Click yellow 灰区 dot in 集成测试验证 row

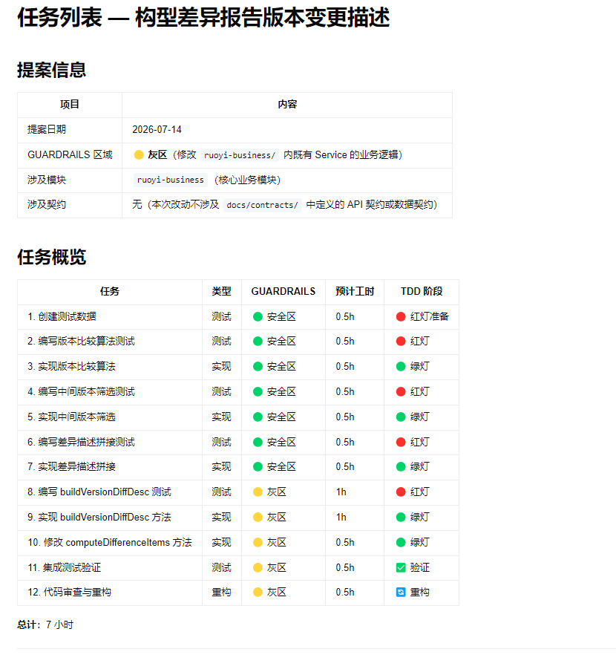[x=258, y=568]
